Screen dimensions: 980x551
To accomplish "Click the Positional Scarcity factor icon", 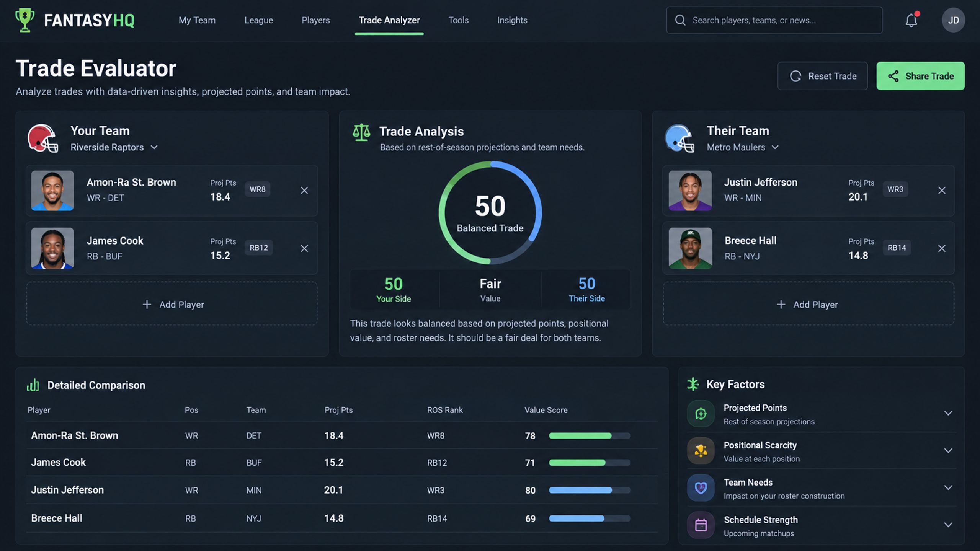I will click(701, 451).
